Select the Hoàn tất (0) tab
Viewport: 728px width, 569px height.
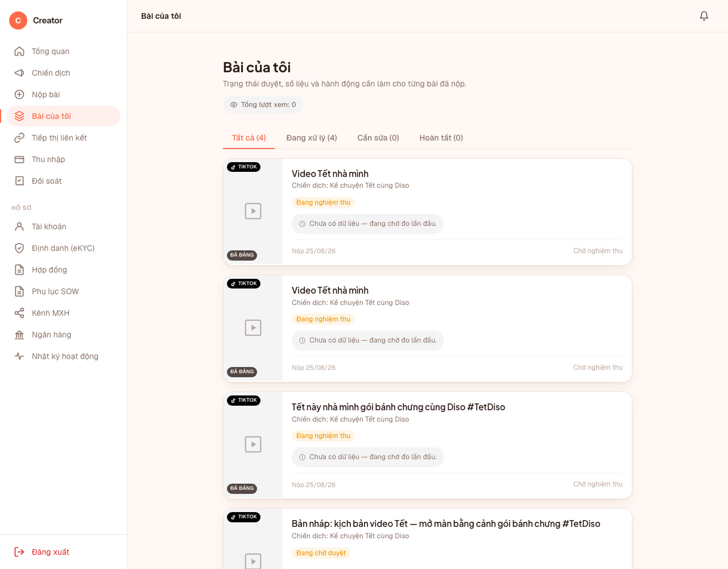(x=441, y=138)
